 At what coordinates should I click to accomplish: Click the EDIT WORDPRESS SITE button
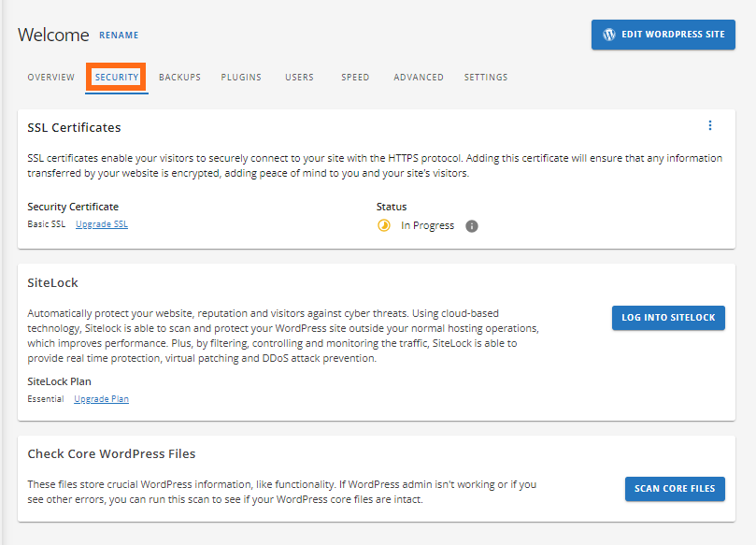(x=663, y=34)
